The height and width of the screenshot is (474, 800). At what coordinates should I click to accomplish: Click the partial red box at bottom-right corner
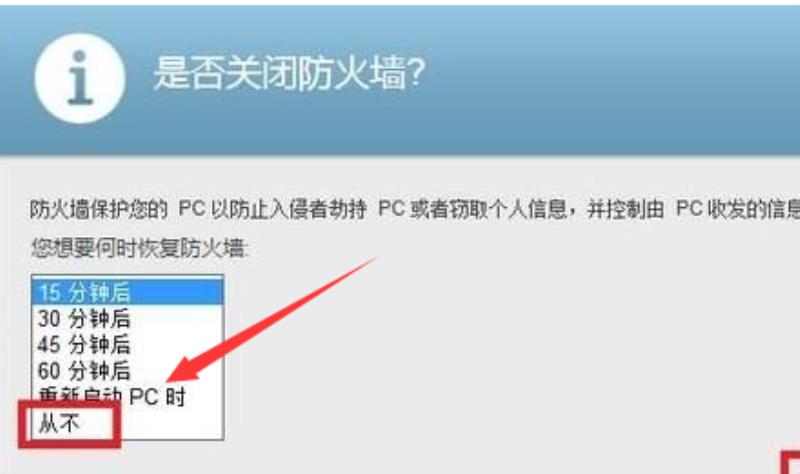[x=791, y=463]
